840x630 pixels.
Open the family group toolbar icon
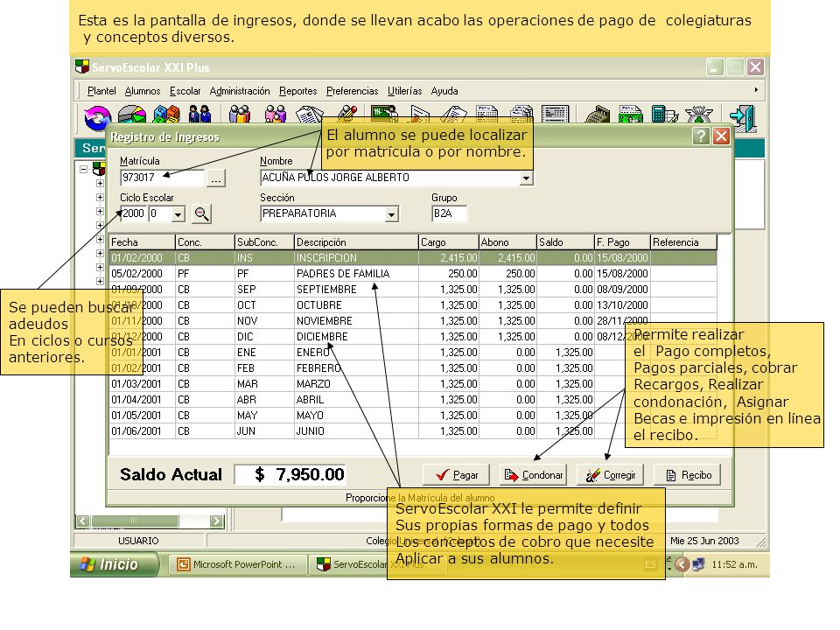[276, 115]
